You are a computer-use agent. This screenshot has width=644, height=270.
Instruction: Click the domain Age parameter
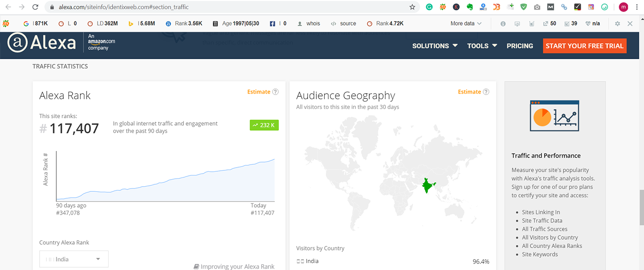(x=236, y=24)
